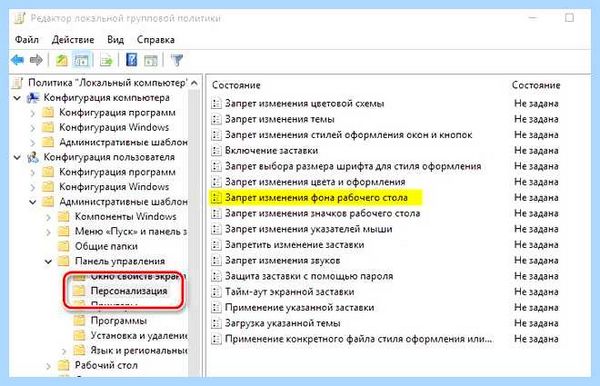The height and width of the screenshot is (386, 600).
Task: Select Конфигурация программ under user configuration
Action: click(117, 172)
